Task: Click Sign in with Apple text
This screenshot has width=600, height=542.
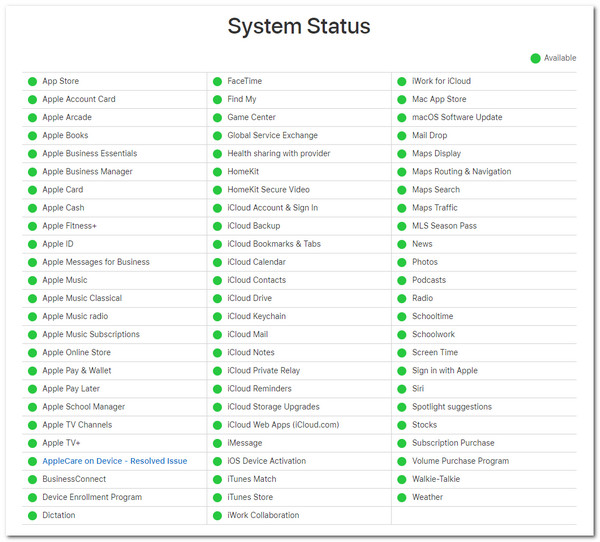Action: tap(445, 371)
